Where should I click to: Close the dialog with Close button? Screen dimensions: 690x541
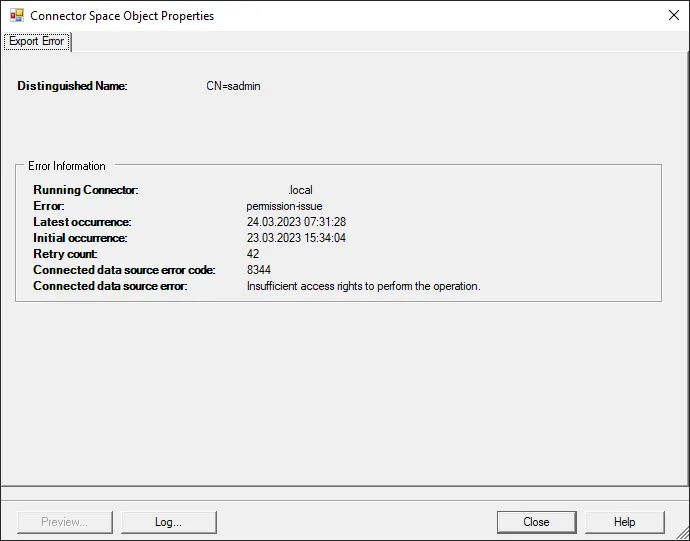click(x=536, y=522)
